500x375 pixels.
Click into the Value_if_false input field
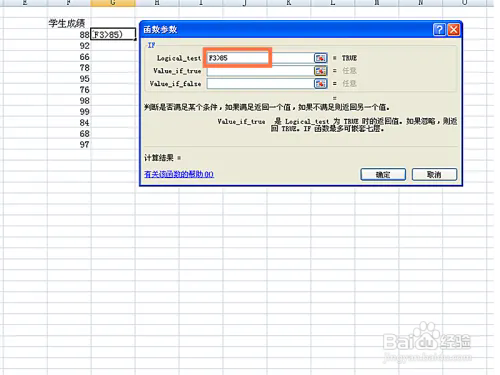260,83
